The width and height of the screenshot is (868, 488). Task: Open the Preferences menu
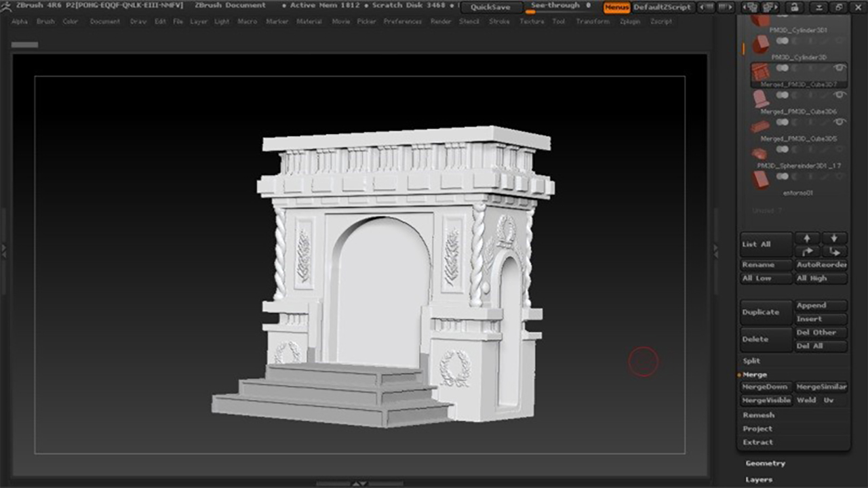point(402,22)
